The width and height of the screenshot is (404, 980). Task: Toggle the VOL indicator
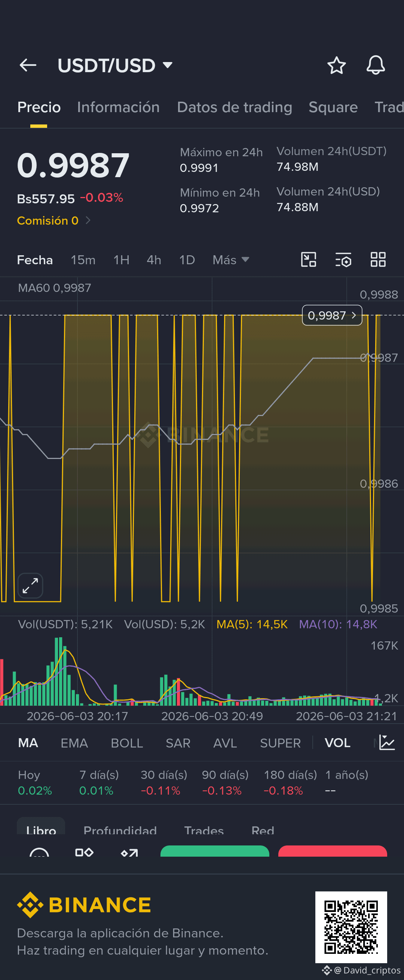click(337, 743)
